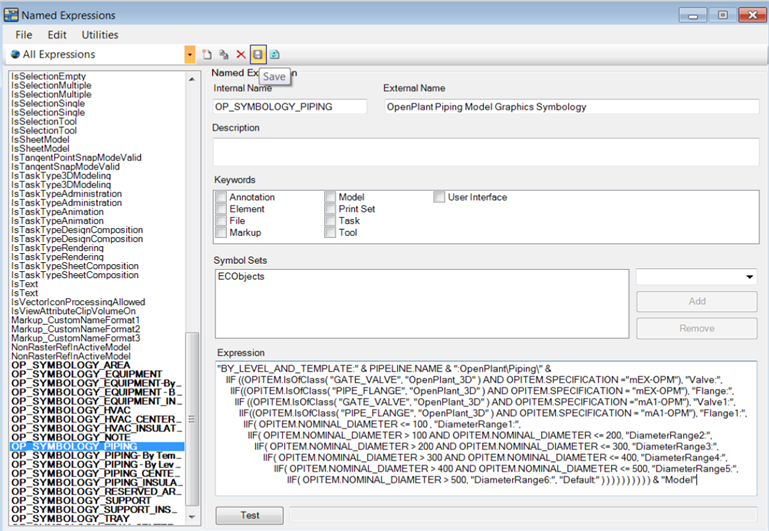Screen dimensions: 769x531
Task: Click the expression list scroll down arrow
Action: 192,517
